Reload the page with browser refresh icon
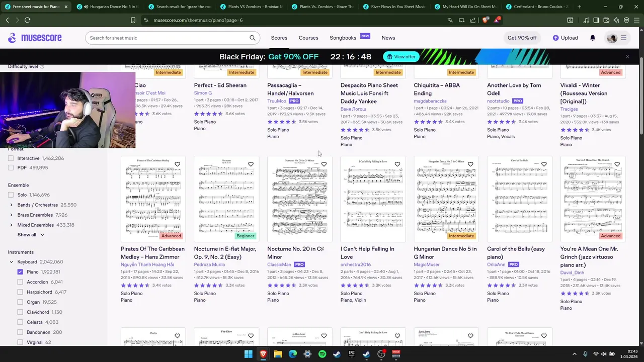This screenshot has width=644, height=362. pyautogui.click(x=27, y=20)
